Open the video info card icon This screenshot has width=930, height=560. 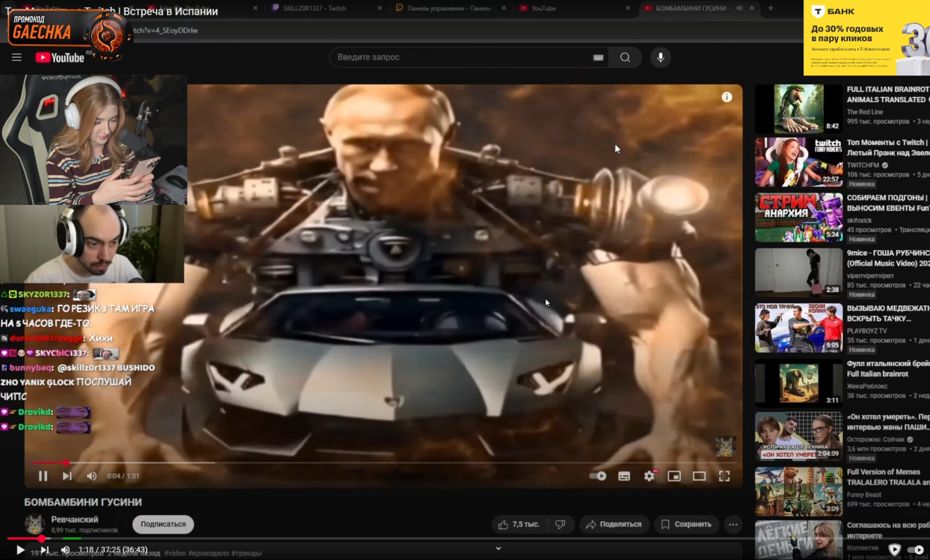pyautogui.click(x=727, y=97)
